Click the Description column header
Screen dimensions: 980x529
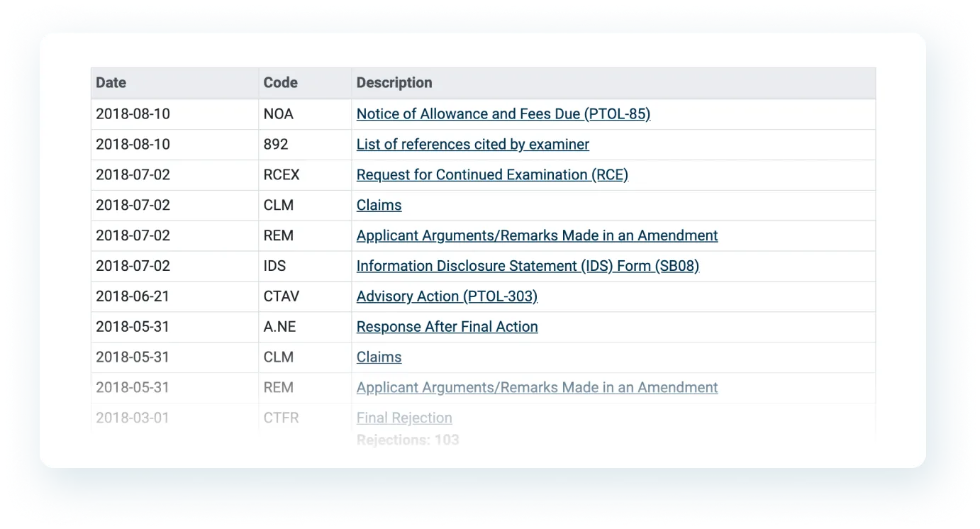point(394,83)
